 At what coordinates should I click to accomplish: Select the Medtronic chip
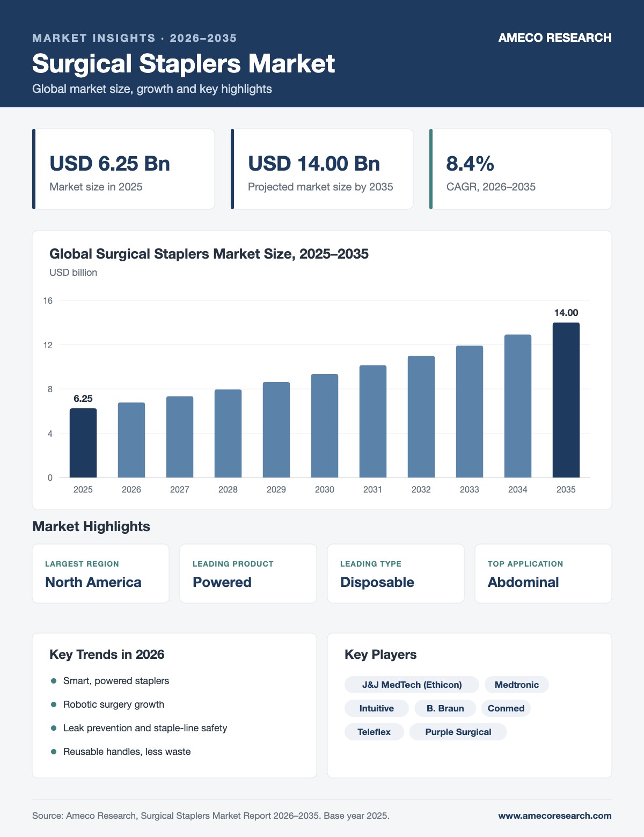coord(517,685)
